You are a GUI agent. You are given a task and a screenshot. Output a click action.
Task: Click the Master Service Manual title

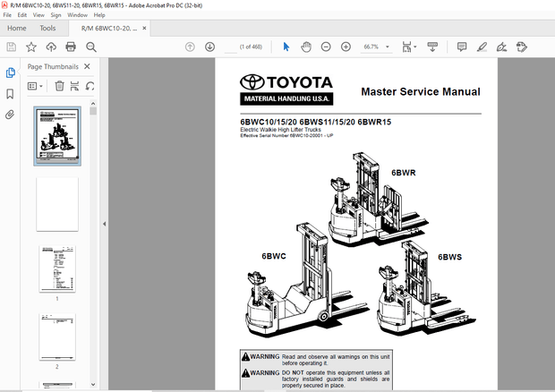[x=421, y=91]
